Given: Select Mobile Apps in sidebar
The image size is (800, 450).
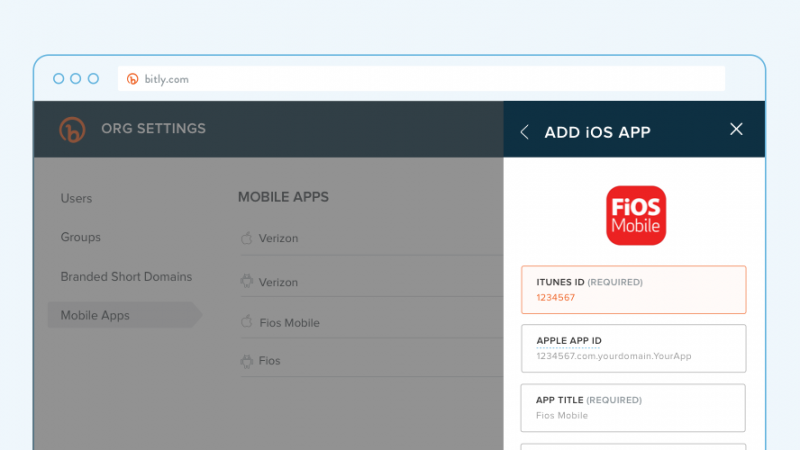Looking at the screenshot, I should 124,315.
